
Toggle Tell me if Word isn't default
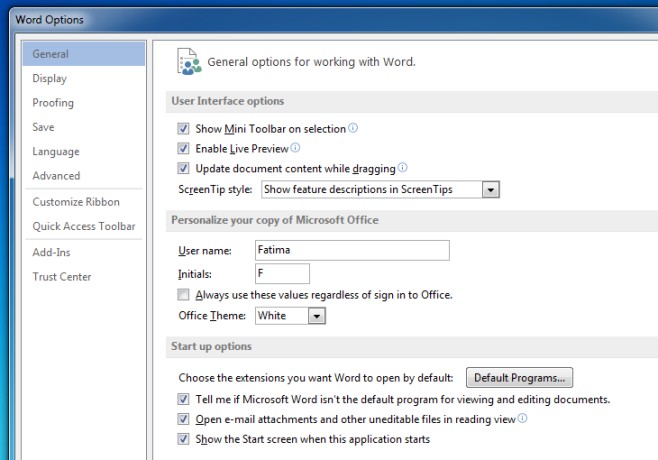(x=183, y=399)
